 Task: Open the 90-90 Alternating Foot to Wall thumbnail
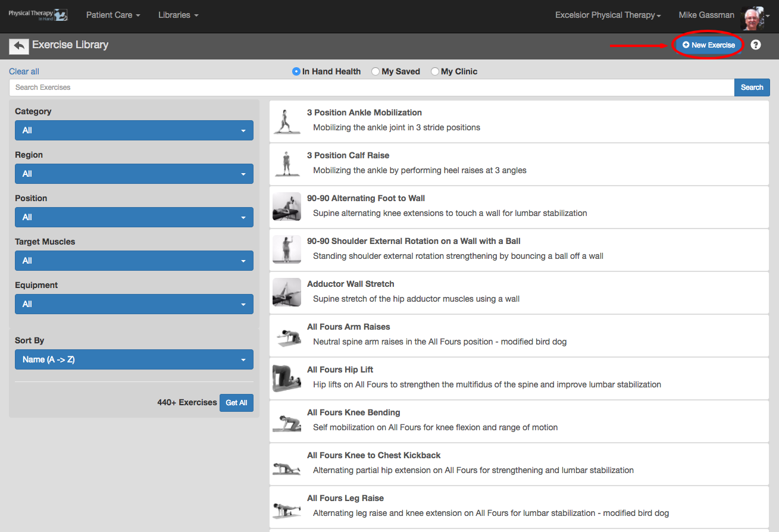pos(287,207)
